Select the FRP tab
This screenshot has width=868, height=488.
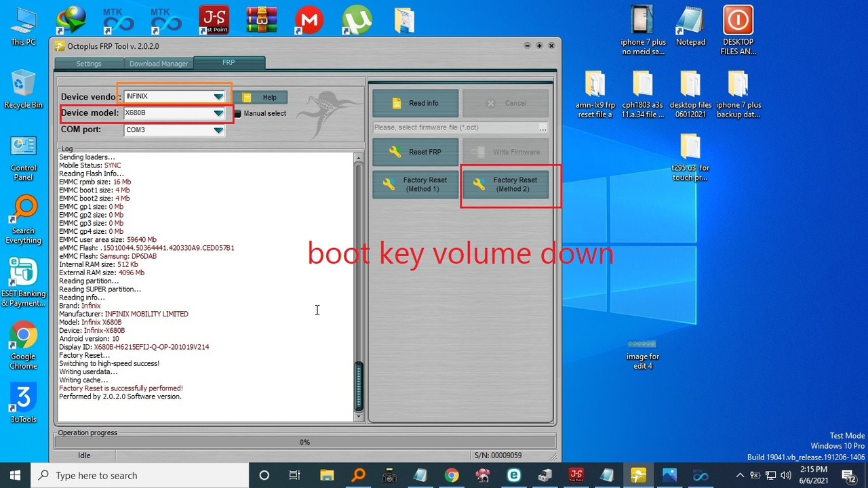(229, 62)
